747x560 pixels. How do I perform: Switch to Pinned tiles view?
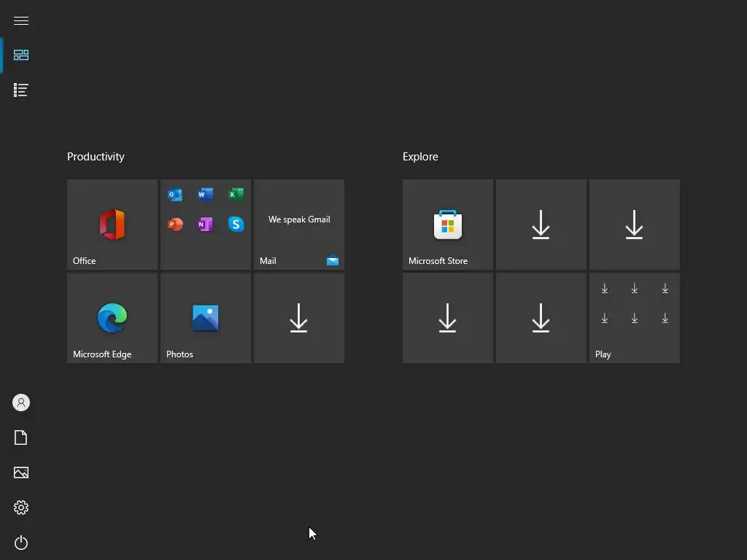[21, 55]
